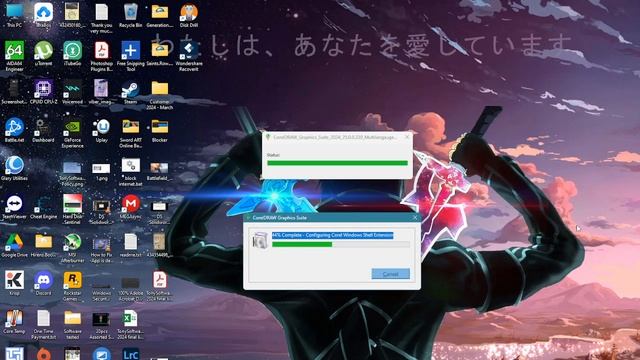Open GeForce Experience shortcut
Screen dimensions: 640x360
72,133
